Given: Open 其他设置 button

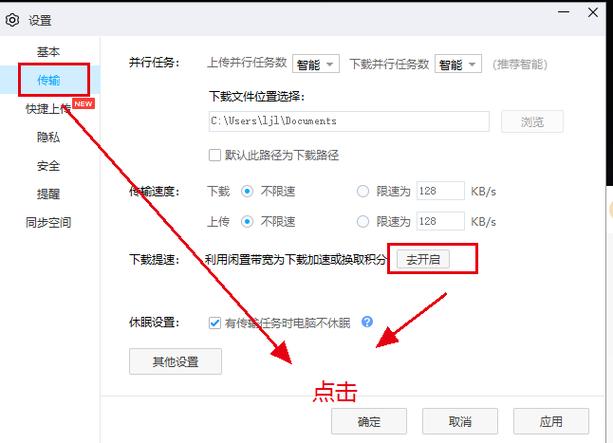Looking at the screenshot, I should coord(176,361).
